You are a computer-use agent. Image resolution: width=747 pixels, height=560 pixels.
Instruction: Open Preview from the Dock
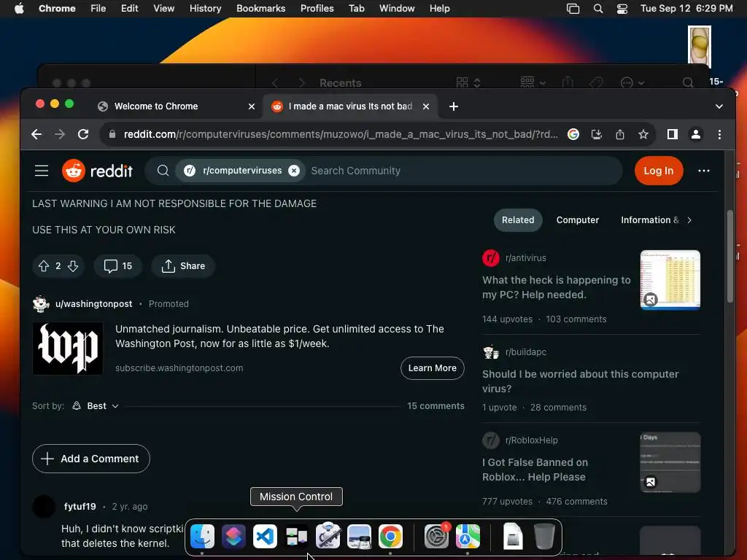tap(359, 536)
